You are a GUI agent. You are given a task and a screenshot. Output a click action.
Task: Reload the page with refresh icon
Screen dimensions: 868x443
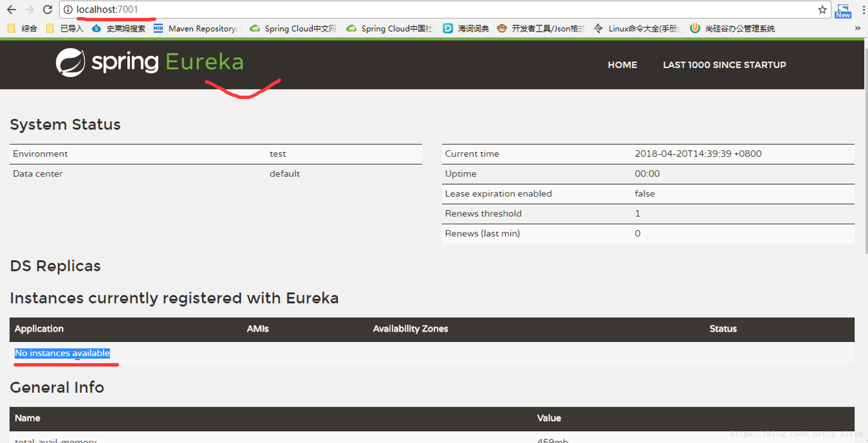pos(47,9)
